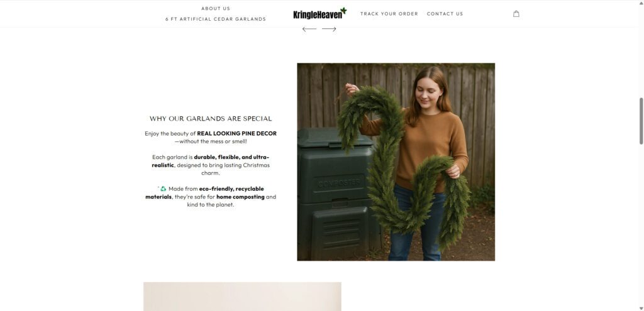Open the About Us page
The height and width of the screenshot is (311, 644).
216,8
